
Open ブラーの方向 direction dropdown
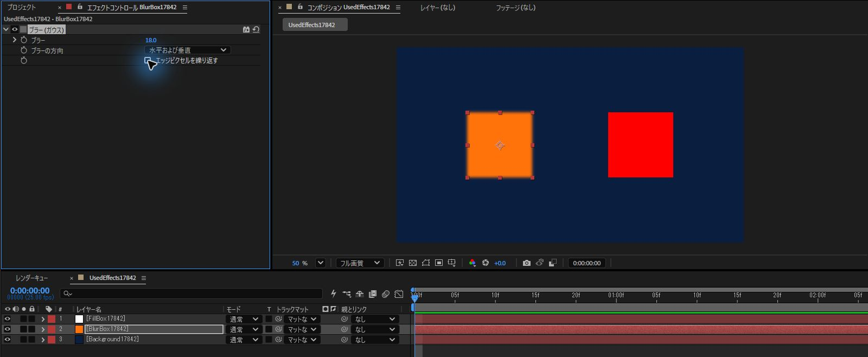pyautogui.click(x=187, y=50)
